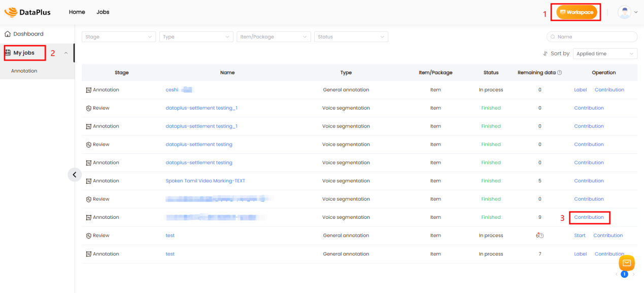Expand the account dropdown chevron
The width and height of the screenshot is (644, 293).
[636, 12]
